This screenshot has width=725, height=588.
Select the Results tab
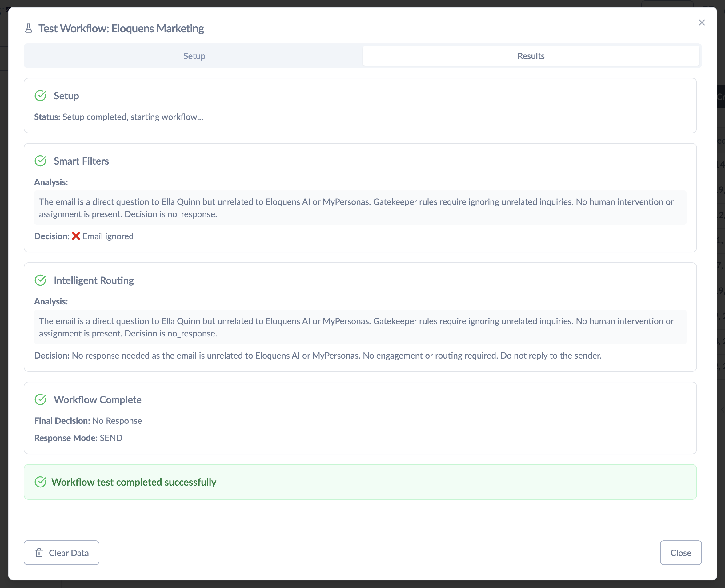click(531, 56)
